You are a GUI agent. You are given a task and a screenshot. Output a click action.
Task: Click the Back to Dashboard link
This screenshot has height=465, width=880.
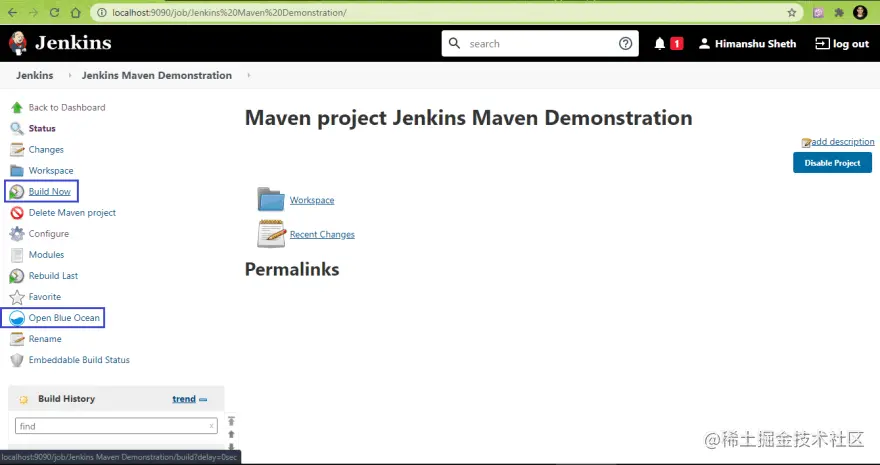pyautogui.click(x=67, y=107)
